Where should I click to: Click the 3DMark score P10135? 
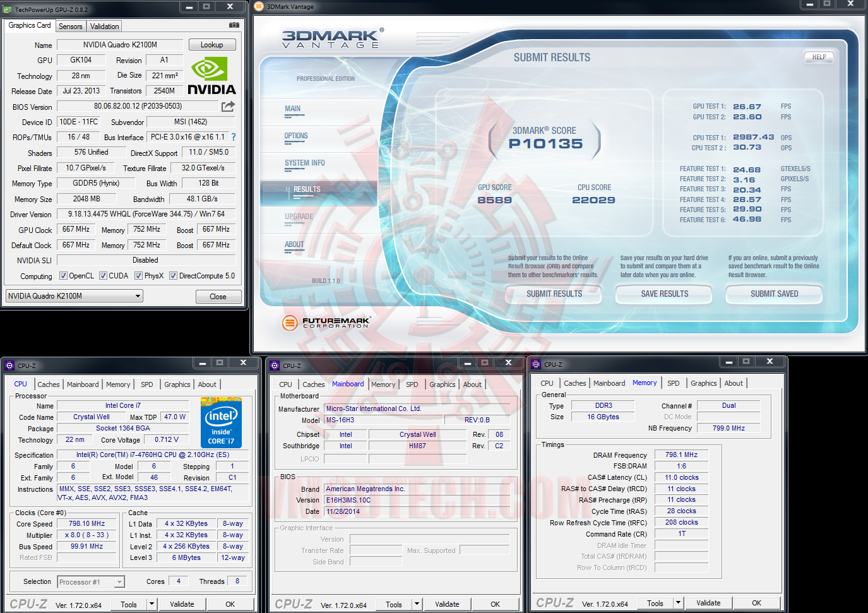[x=545, y=144]
